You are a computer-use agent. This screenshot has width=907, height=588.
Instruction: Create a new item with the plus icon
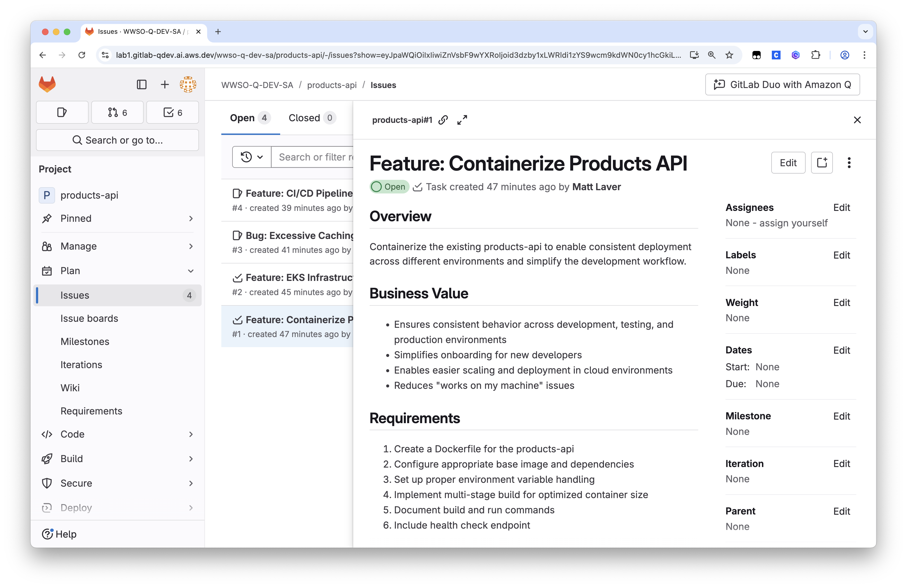pyautogui.click(x=165, y=84)
